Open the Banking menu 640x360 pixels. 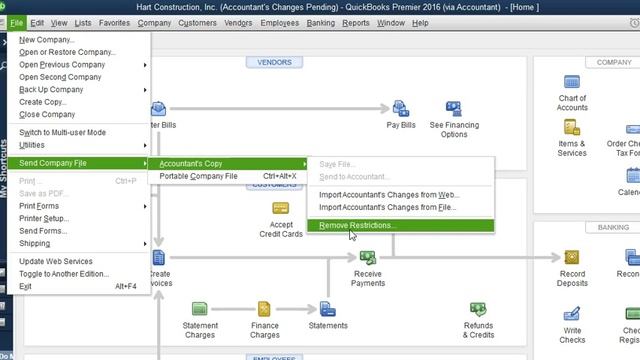(x=321, y=23)
